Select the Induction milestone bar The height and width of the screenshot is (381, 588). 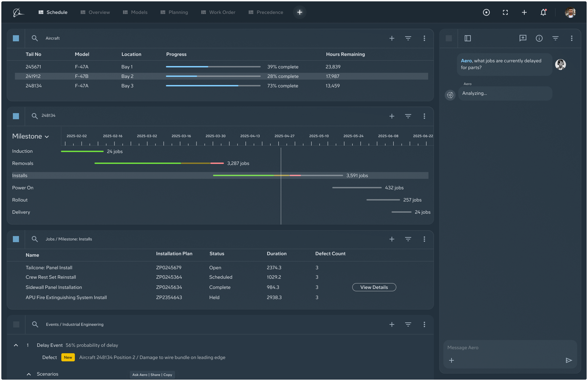(82, 151)
